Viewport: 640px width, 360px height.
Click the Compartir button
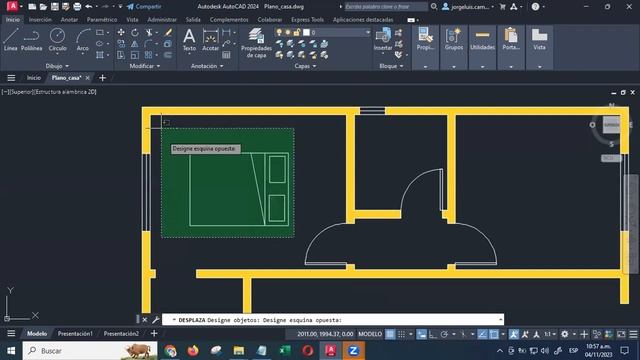144,7
